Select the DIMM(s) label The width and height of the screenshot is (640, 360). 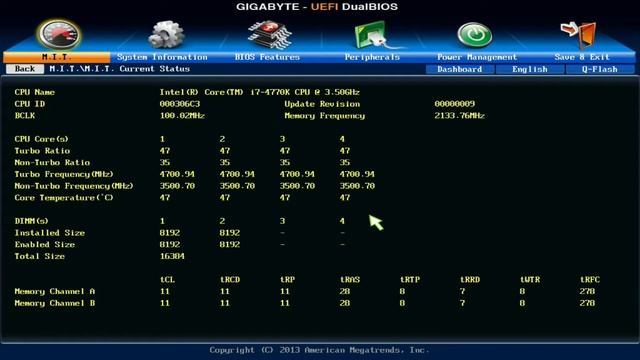click(31, 221)
